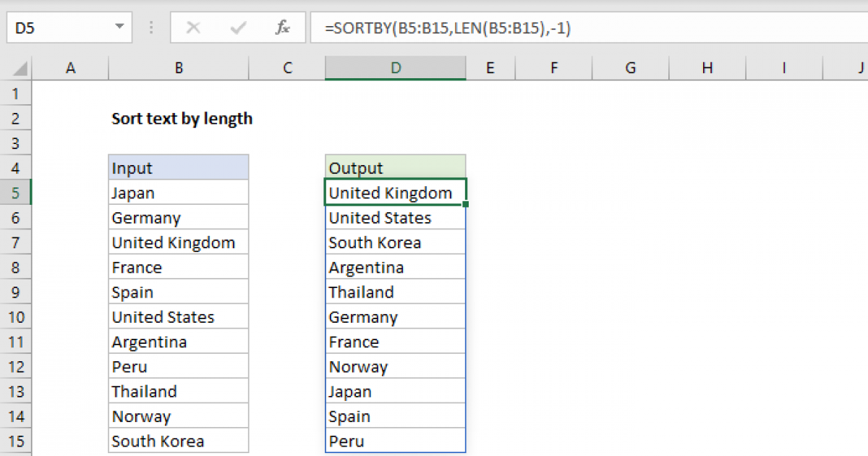Click the Enter (checkmark) icon in formula bar
The image size is (868, 456).
(x=237, y=28)
